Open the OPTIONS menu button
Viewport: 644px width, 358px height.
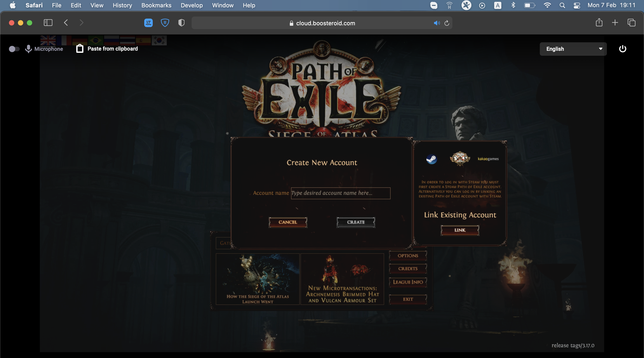[408, 256]
